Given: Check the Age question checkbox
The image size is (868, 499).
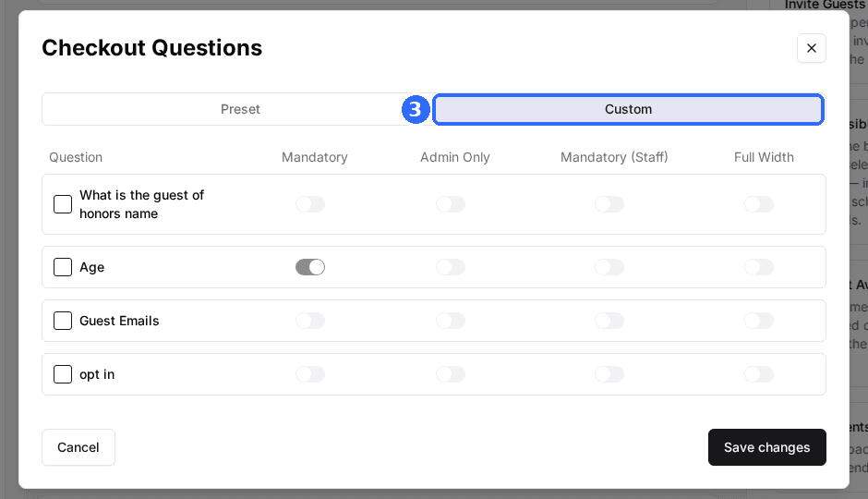Looking at the screenshot, I should tap(63, 267).
